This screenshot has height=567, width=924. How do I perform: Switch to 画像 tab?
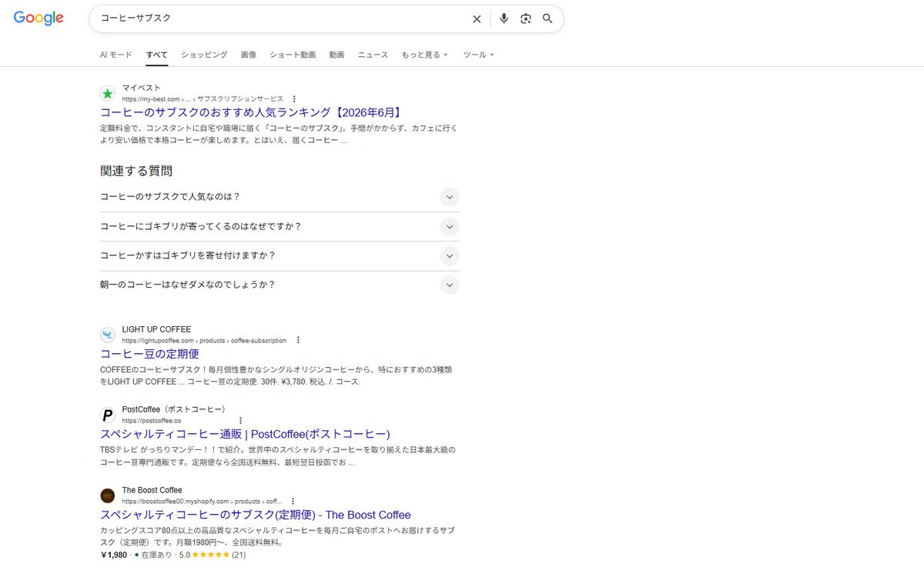(249, 55)
